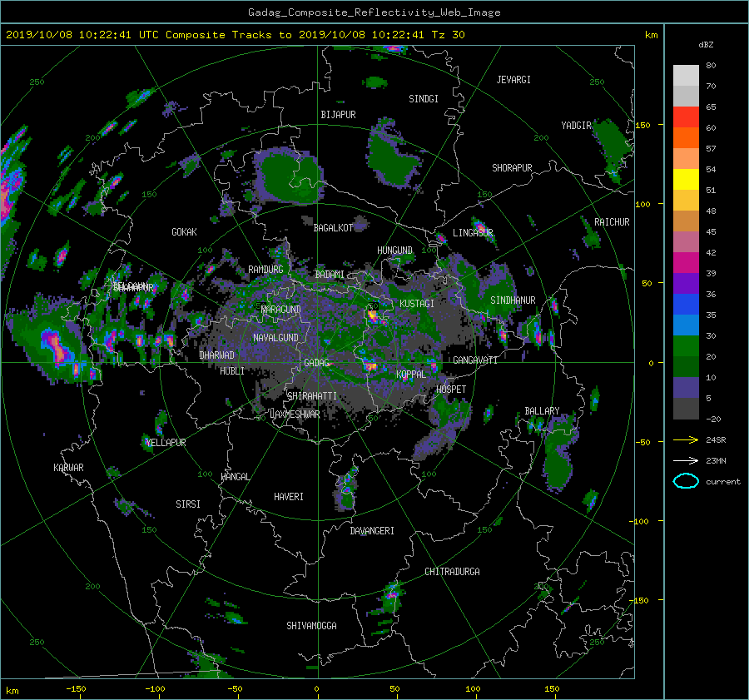Click the HUNGUND city label

(394, 251)
